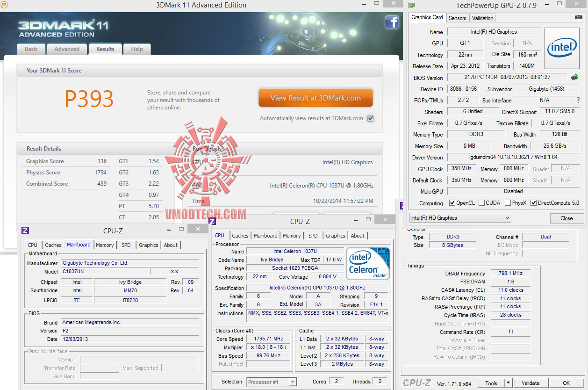Open the Help tab in 3DMark
588x390 pixels.
click(x=137, y=49)
